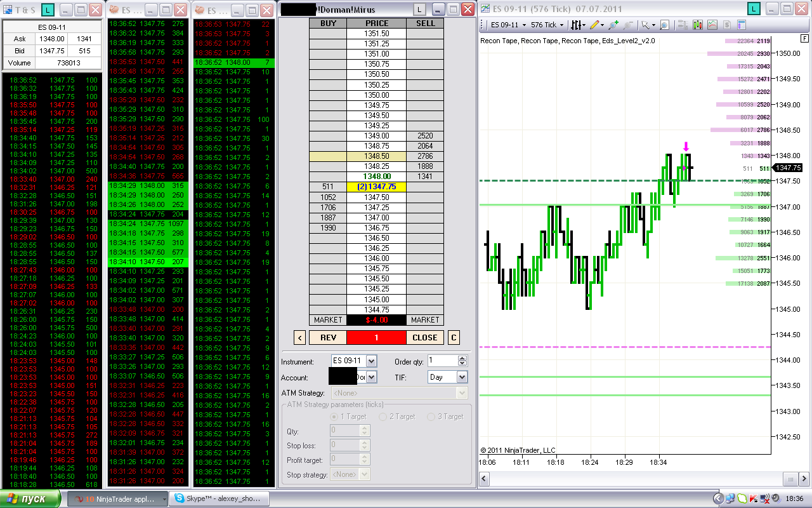Open the chart properties sheet icon
The width and height of the screenshot is (812, 508).
pos(742,25)
